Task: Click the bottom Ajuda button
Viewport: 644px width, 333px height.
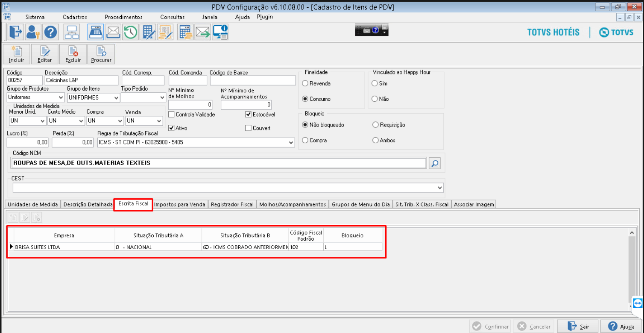Action: tap(621, 326)
